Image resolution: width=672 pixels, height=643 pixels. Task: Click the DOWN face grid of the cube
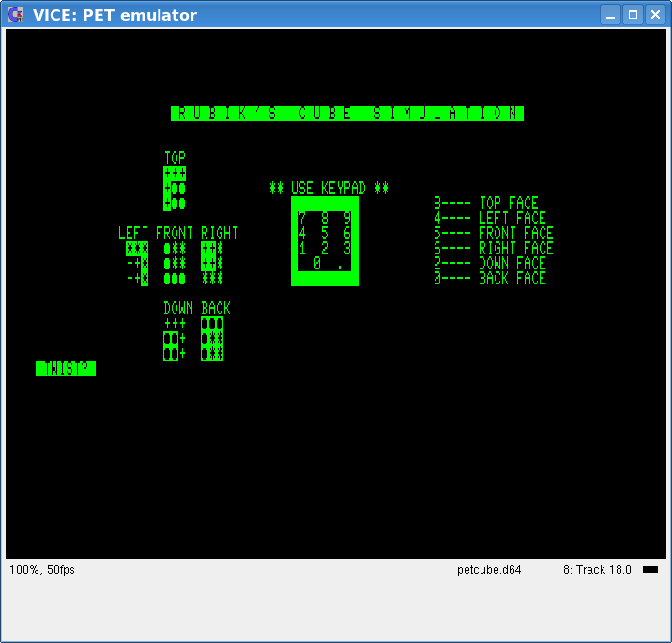tap(175, 339)
